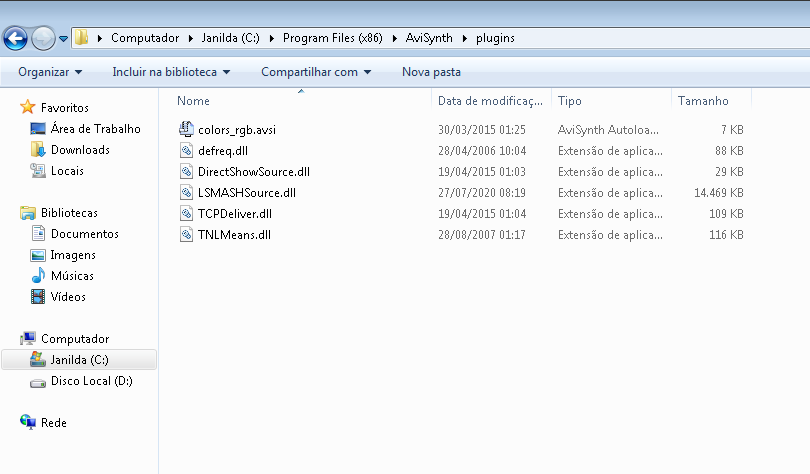Select file colors_rgb.avsi
The image size is (810, 474).
pos(237,130)
